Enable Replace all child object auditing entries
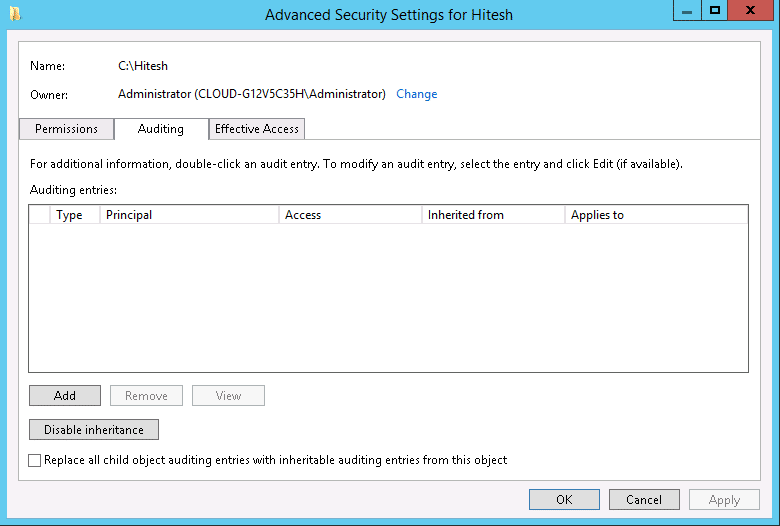The image size is (780, 526). coord(35,460)
